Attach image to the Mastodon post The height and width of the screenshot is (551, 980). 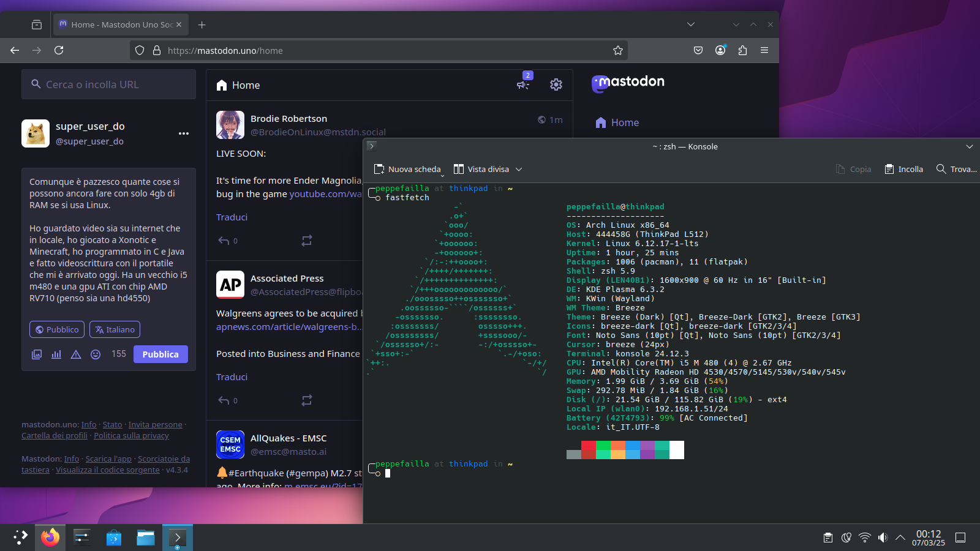tap(37, 354)
